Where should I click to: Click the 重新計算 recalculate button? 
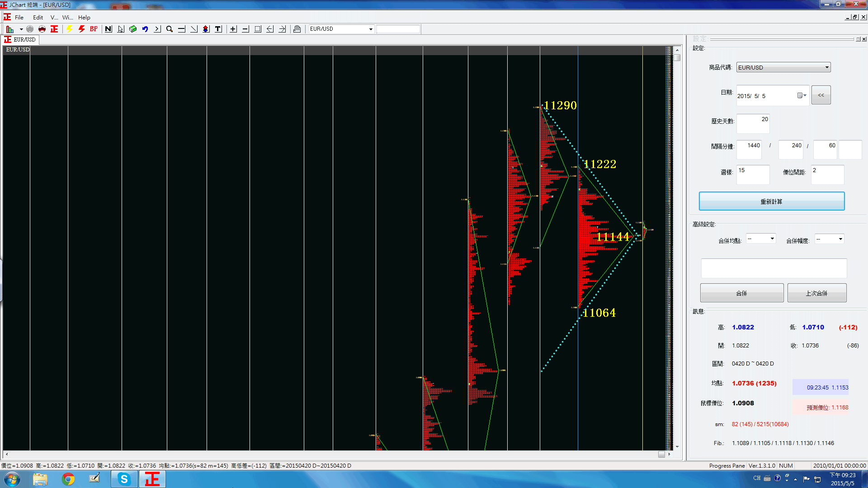[x=772, y=201]
